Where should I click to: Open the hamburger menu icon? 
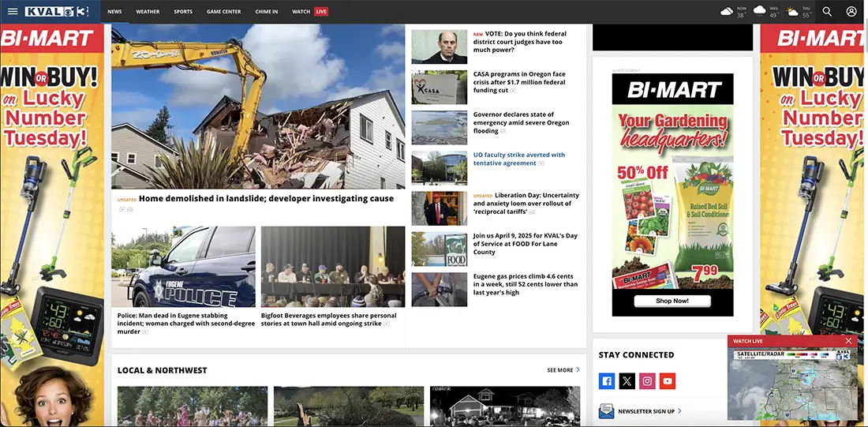click(x=12, y=12)
